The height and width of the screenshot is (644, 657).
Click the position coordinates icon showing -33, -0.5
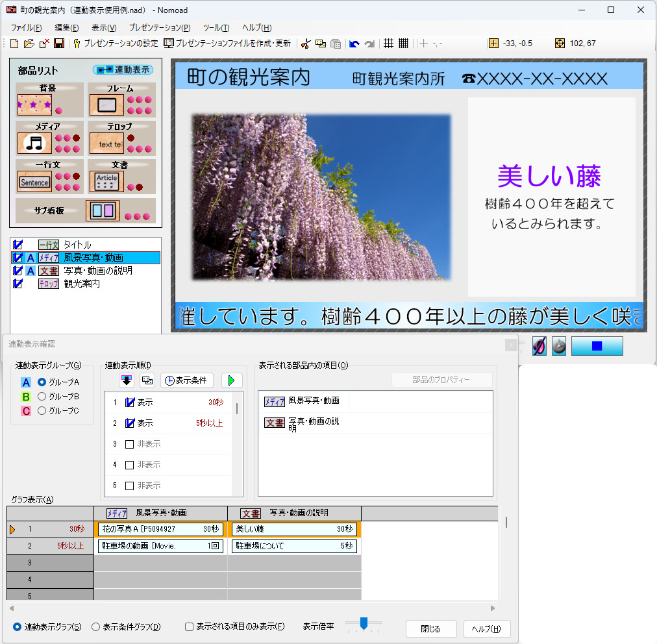(x=493, y=43)
